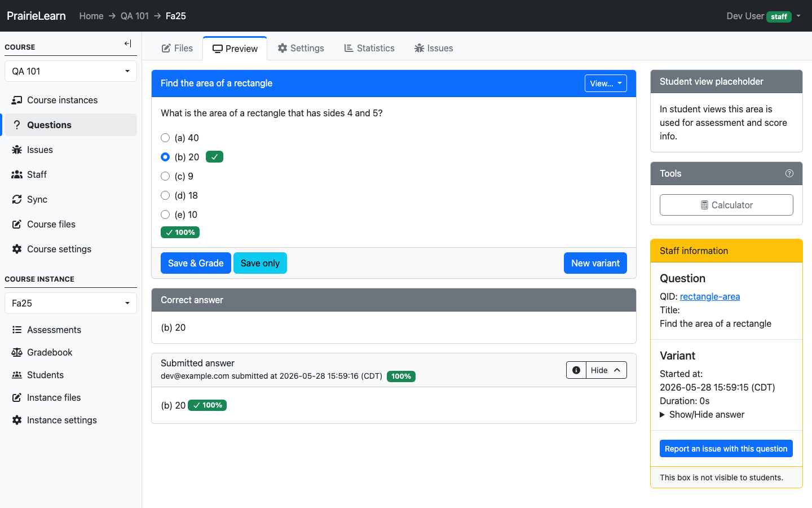The width and height of the screenshot is (812, 508).
Task: Collapse submitted answer with Hide button
Action: pyautogui.click(x=606, y=370)
